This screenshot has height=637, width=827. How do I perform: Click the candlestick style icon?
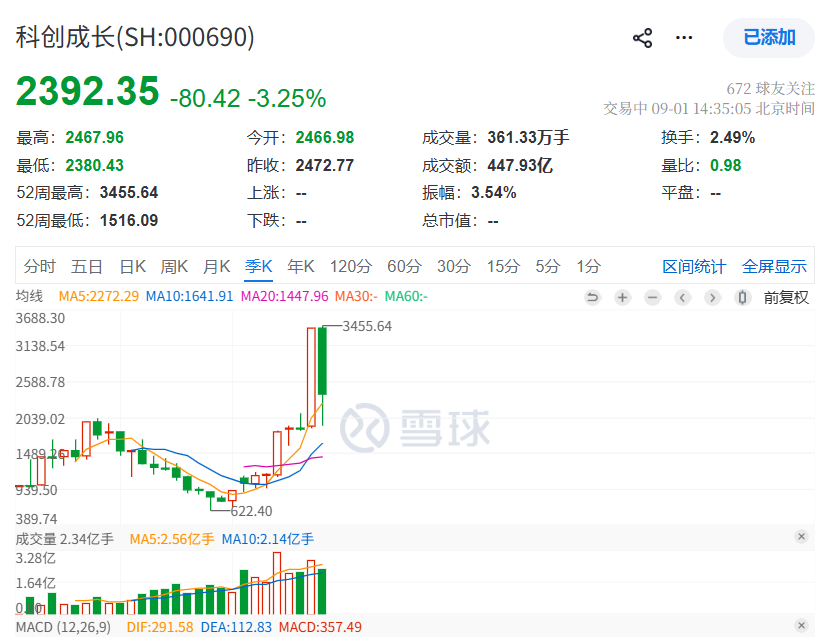[x=742, y=298]
